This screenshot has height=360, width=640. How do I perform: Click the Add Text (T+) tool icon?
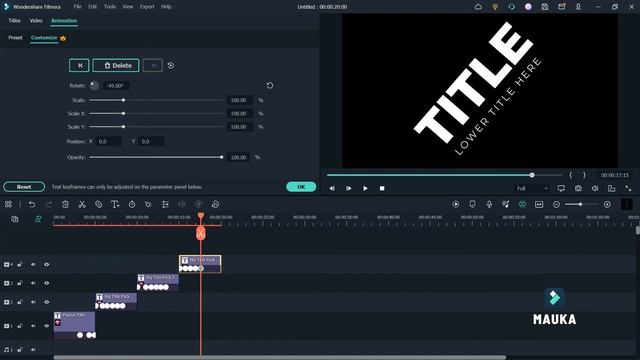pos(115,204)
